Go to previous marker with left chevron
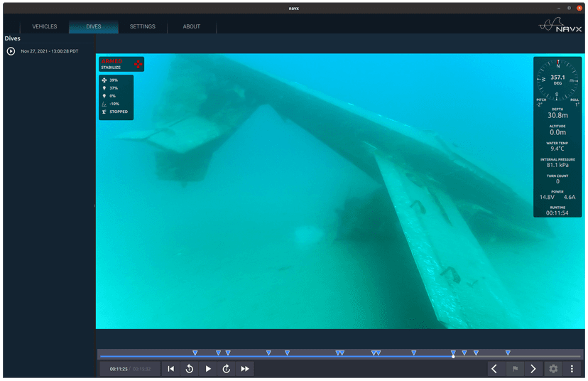 (495, 369)
